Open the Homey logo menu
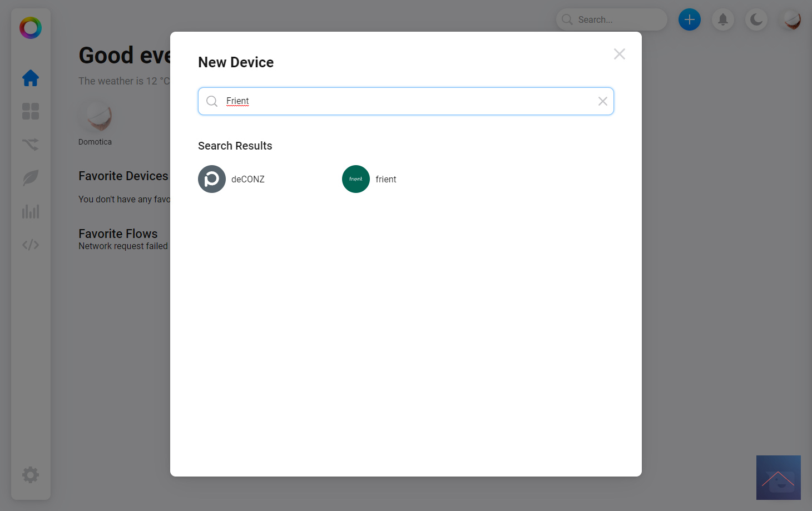Screen dimensions: 812x511 (31, 27)
